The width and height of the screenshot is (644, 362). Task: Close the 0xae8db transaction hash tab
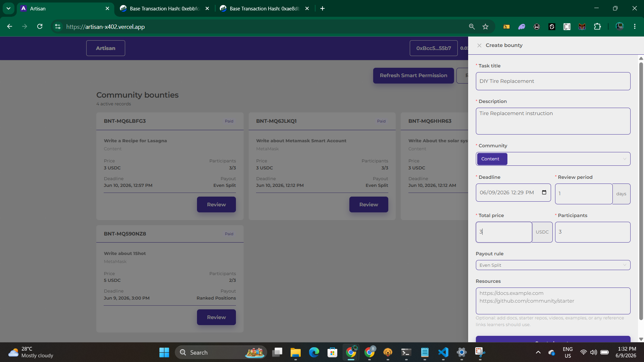(x=307, y=8)
